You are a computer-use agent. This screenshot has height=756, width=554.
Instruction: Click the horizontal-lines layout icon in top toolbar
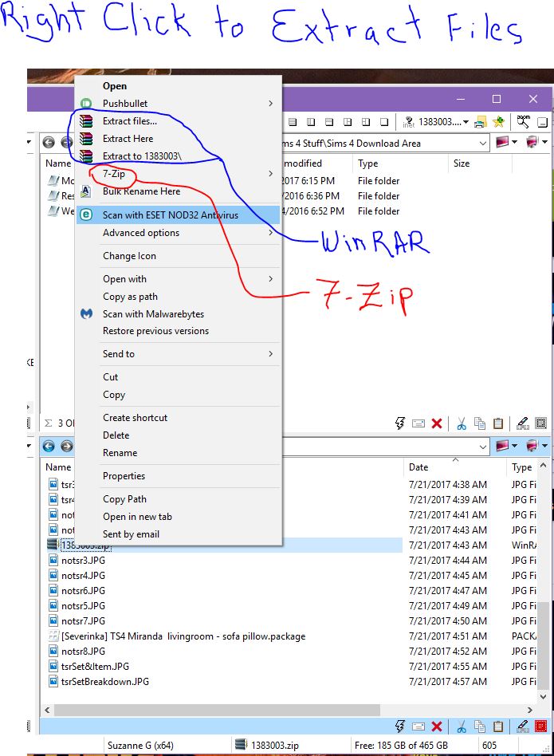pos(293,122)
